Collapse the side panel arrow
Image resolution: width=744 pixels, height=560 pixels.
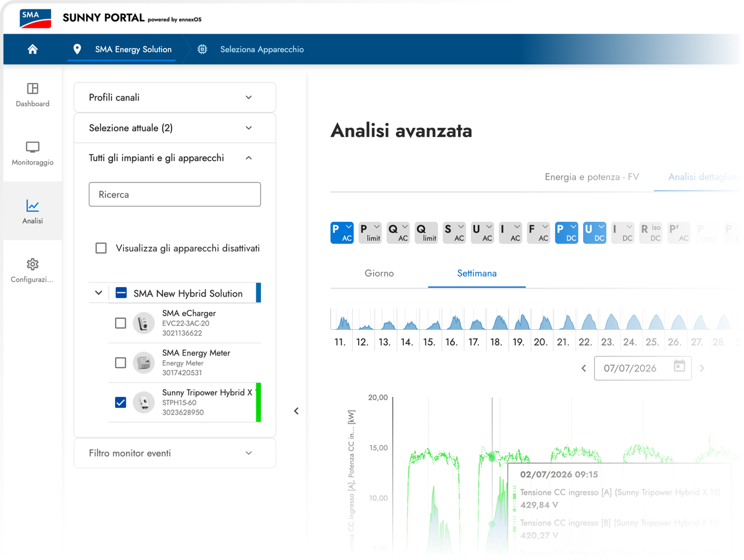click(296, 411)
